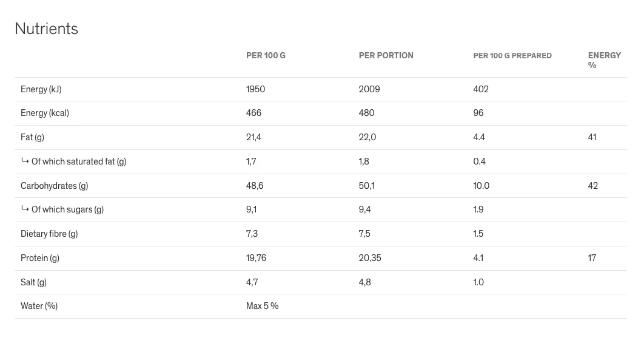Select the PER 100 G column header
Viewport: 644px width, 346px height.
[266, 55]
